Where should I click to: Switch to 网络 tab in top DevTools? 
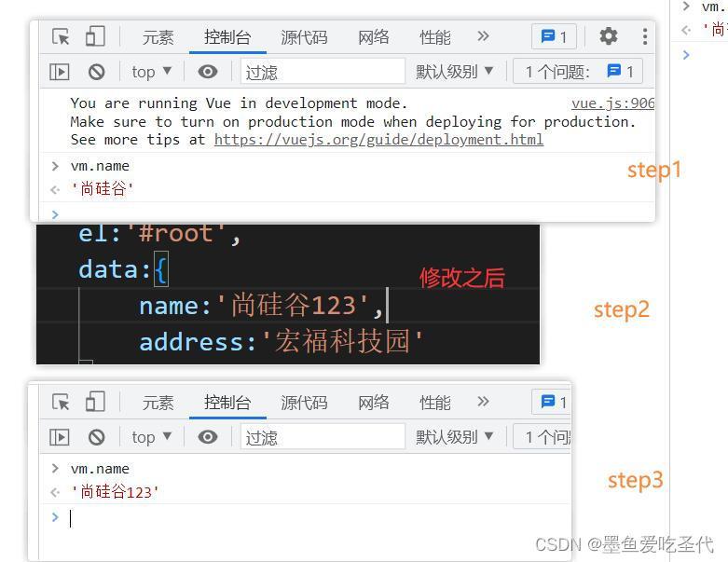[373, 37]
